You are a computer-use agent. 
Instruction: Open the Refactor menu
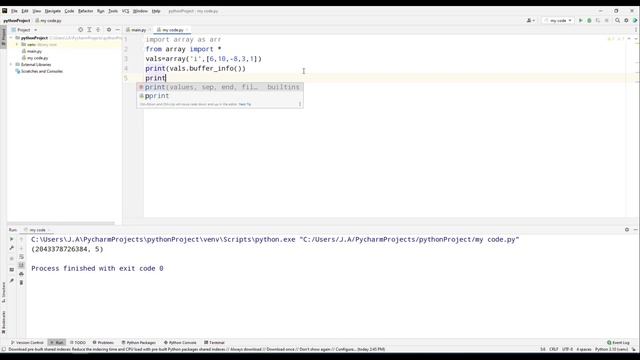click(x=86, y=11)
